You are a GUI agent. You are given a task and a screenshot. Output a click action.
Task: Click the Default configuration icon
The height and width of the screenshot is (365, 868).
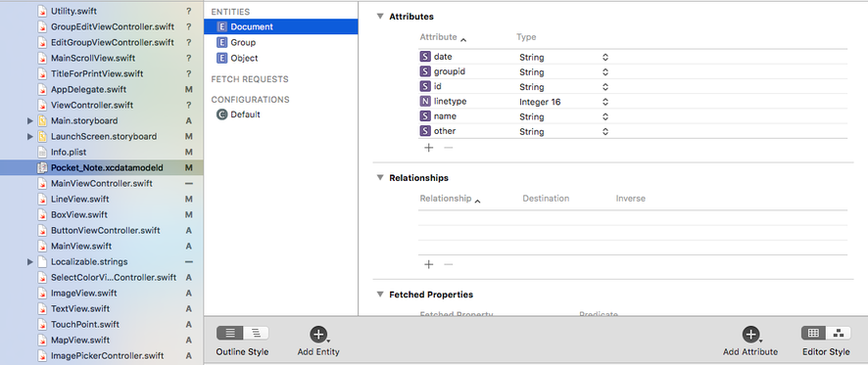(x=222, y=114)
